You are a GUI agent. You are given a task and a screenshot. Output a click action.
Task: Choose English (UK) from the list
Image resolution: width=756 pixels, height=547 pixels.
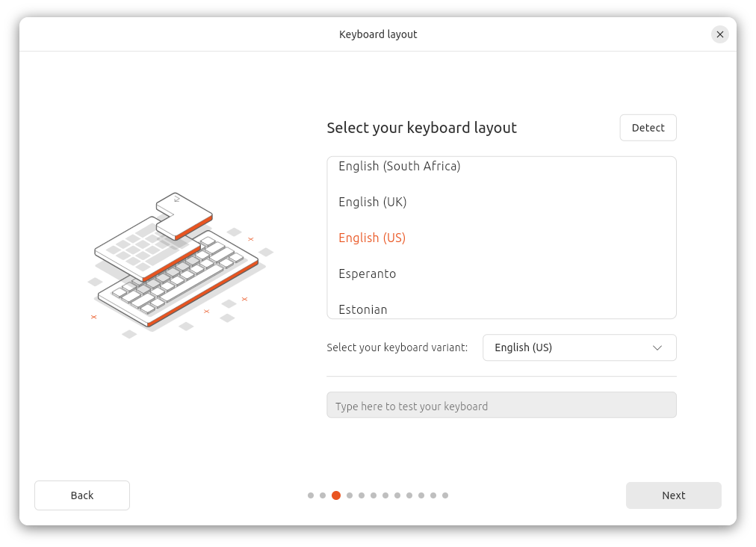(501, 202)
